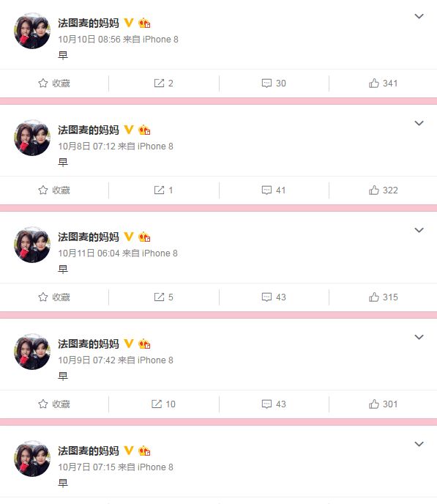The width and height of the screenshot is (437, 504).
Task: Like the 10月10日 08:56 post with 341 likes
Action: pos(383,84)
